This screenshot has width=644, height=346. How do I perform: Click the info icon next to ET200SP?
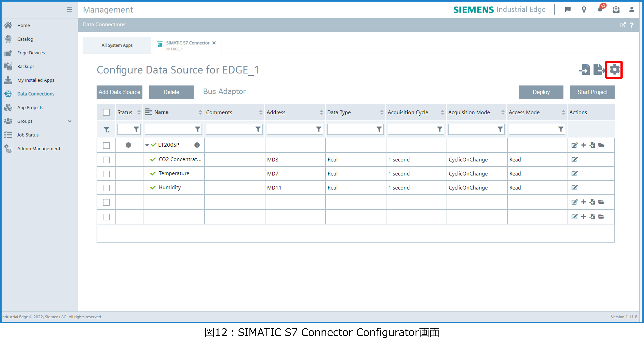coord(197,145)
